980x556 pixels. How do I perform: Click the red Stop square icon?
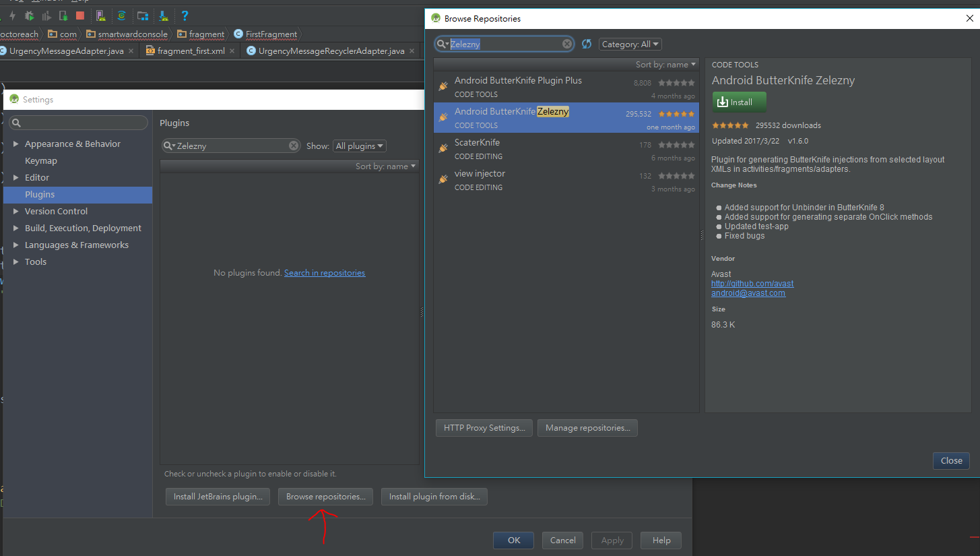tap(80, 16)
